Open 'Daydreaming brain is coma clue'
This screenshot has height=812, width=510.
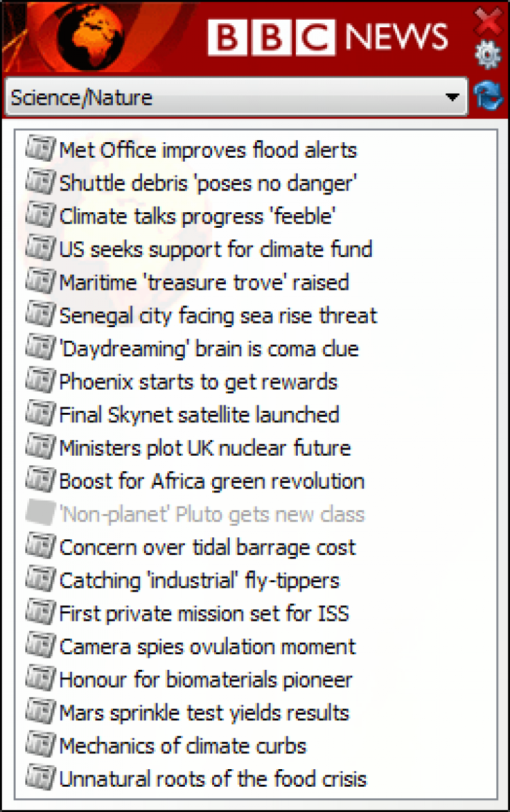pyautogui.click(x=209, y=349)
